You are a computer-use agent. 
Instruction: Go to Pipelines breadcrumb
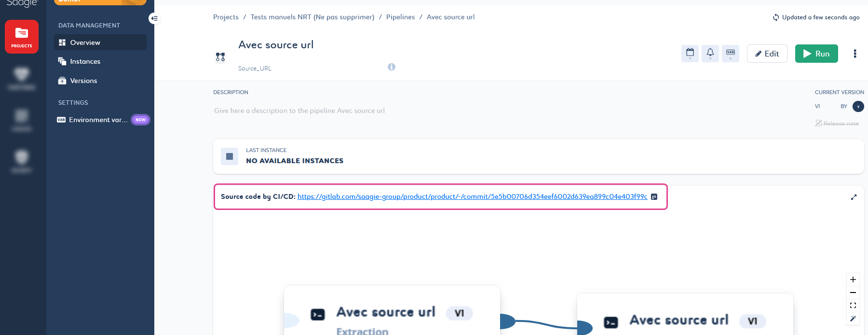point(400,17)
